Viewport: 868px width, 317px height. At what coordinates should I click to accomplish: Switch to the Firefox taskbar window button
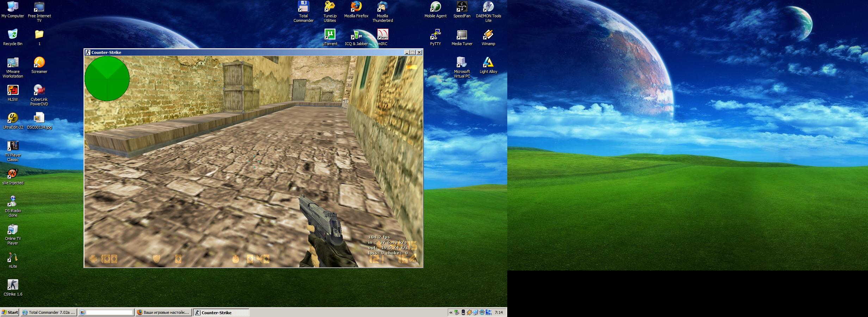(163, 312)
